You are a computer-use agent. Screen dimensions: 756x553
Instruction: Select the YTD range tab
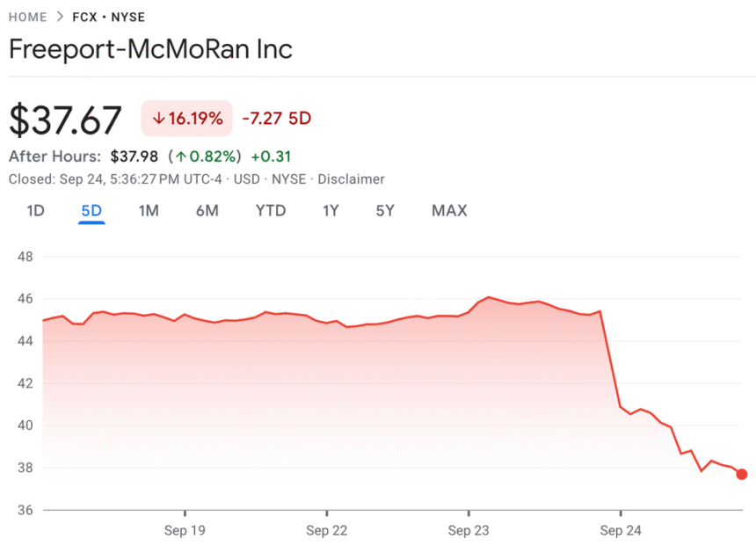coord(271,211)
